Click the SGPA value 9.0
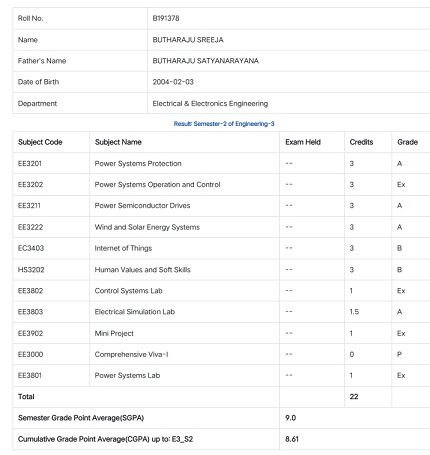This screenshot has height=455, width=430. point(290,418)
